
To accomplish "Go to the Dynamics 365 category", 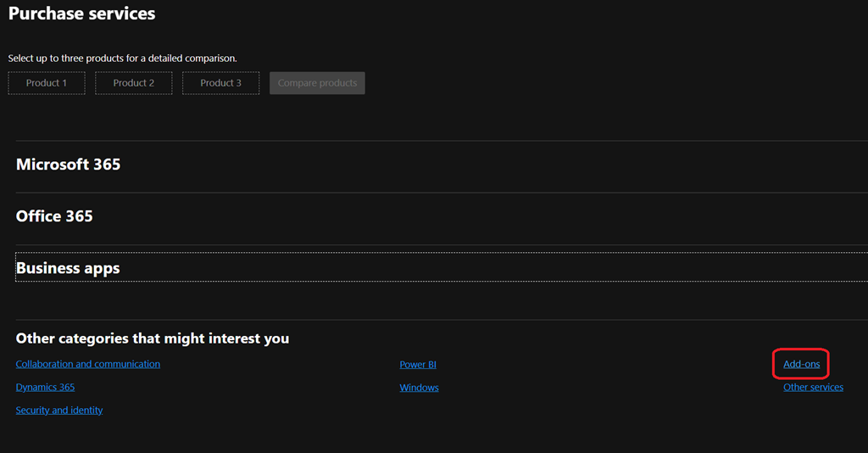I will pyautogui.click(x=45, y=387).
